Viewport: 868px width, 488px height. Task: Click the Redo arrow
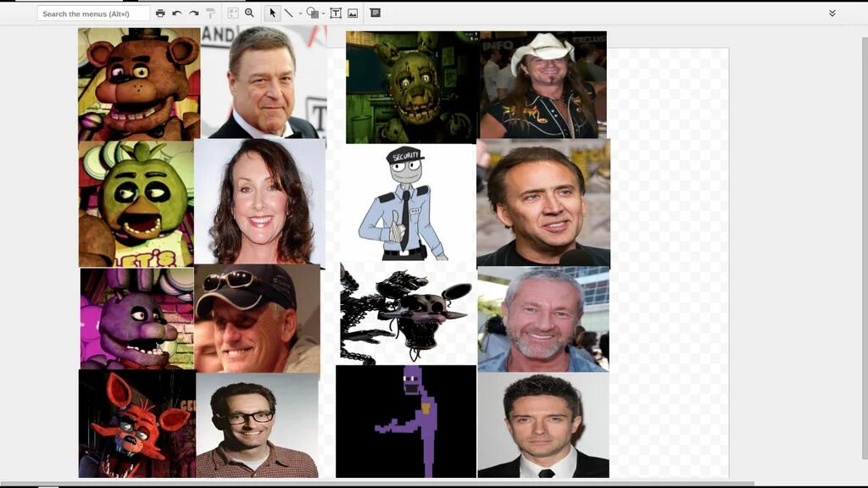pyautogui.click(x=194, y=14)
